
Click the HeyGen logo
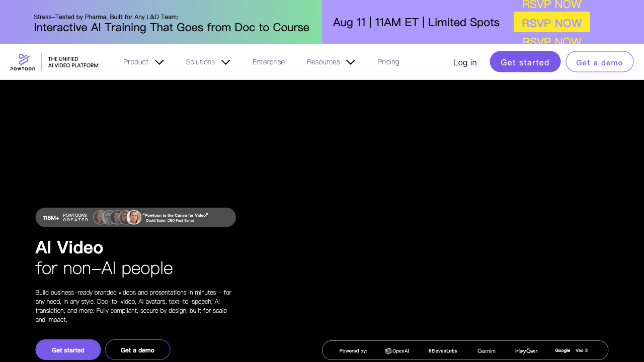click(526, 351)
